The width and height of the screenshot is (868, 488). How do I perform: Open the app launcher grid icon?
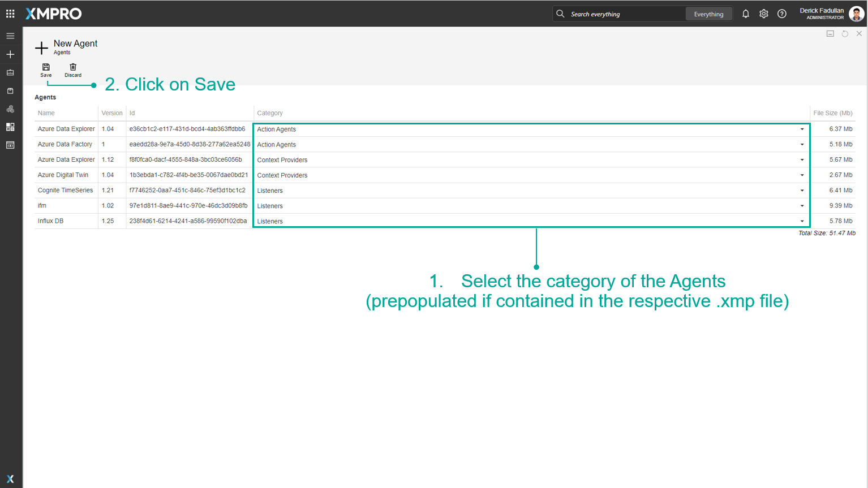pos(10,14)
